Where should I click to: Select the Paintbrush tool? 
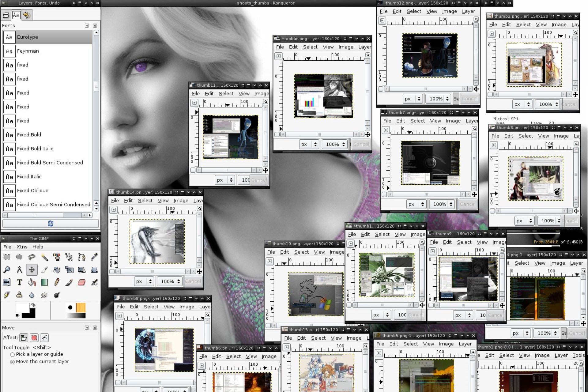point(69,282)
